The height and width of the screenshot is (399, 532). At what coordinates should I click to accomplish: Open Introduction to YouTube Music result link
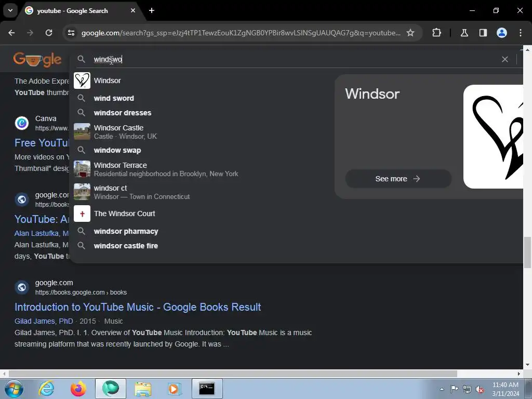pyautogui.click(x=137, y=307)
